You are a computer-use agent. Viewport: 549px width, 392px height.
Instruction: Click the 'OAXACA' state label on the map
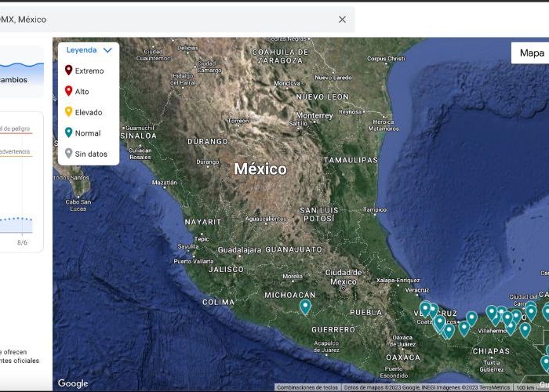402,358
